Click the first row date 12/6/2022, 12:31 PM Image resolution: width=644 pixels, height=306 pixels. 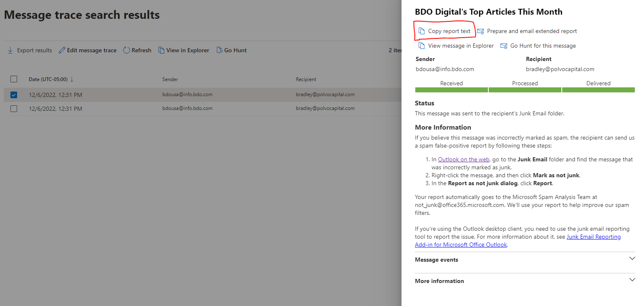click(x=56, y=95)
